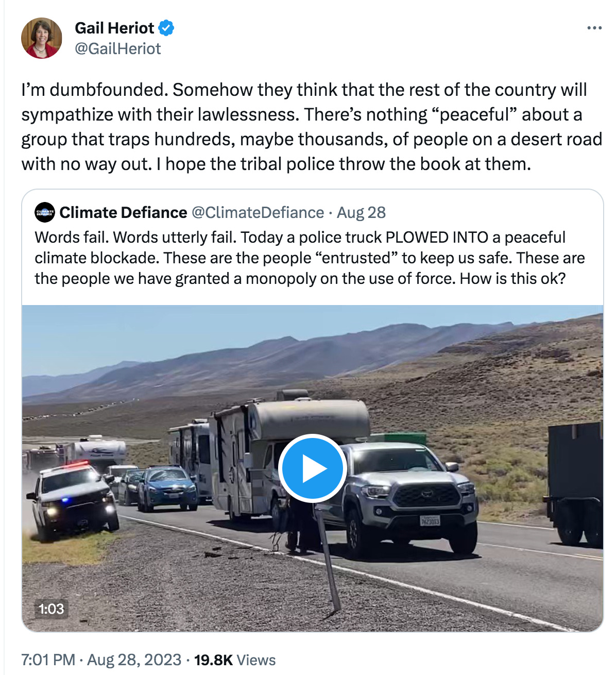Image resolution: width=616 pixels, height=675 pixels.
Task: Click the blue car in video thumbnail
Action: tap(167, 487)
